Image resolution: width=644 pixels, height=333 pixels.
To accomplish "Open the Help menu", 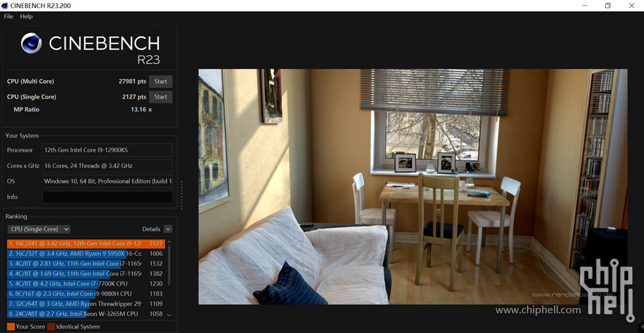I will [26, 16].
